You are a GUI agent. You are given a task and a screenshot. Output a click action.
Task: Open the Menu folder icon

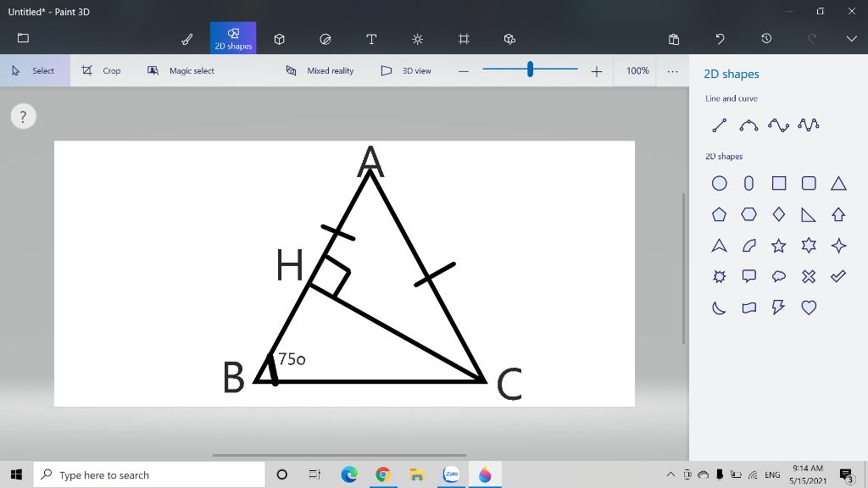[23, 38]
